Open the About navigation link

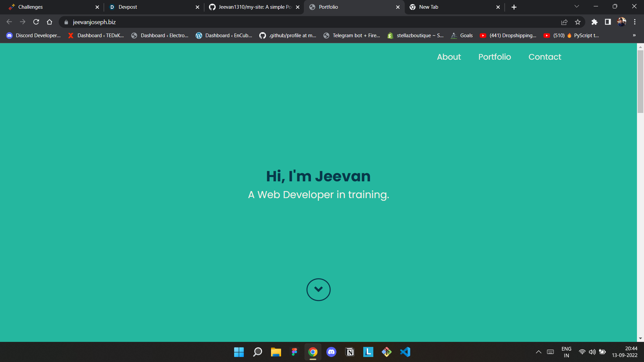449,57
